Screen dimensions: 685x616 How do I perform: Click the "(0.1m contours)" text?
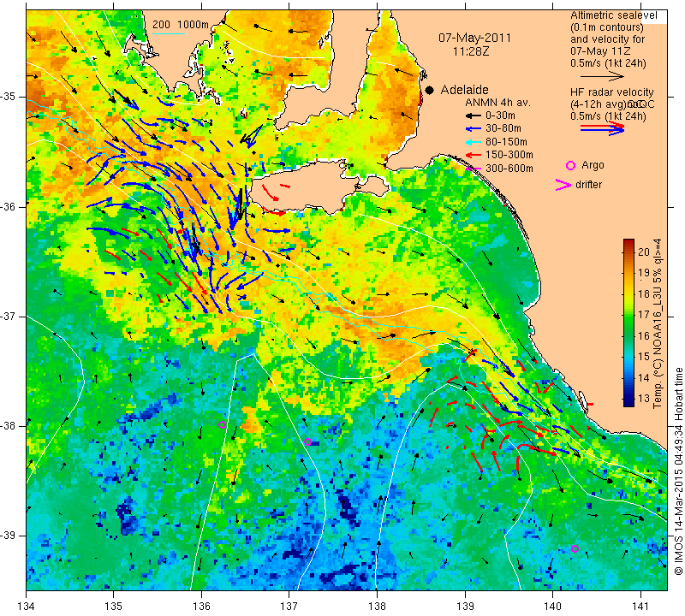pos(606,27)
